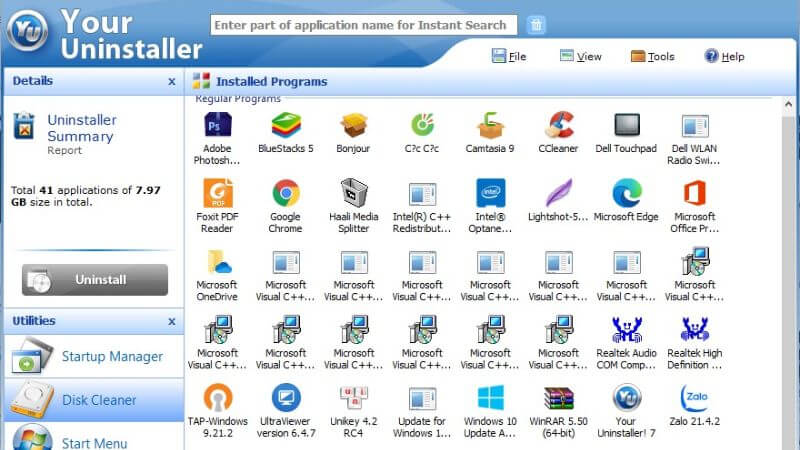Image resolution: width=800 pixels, height=450 pixels.
Task: Open the Help menu
Action: coord(724,56)
